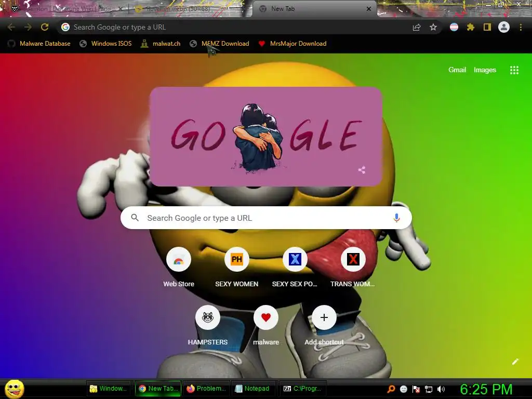
Task: Open the malwat.ch bookmark
Action: 161,44
